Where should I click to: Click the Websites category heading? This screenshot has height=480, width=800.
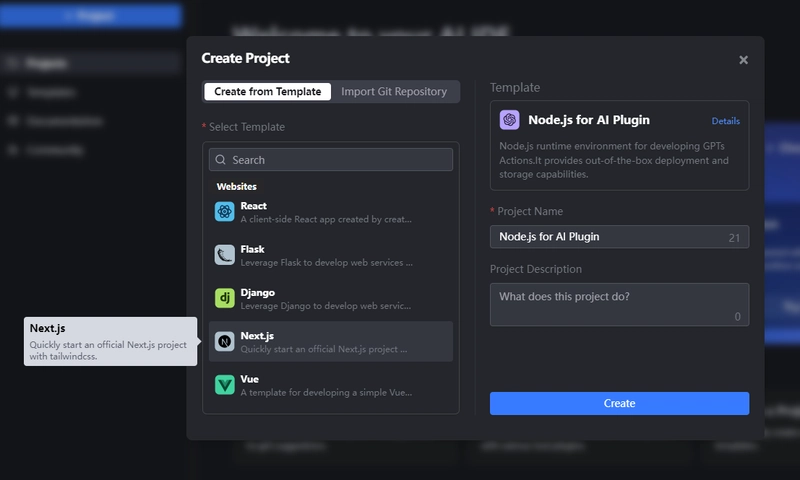[237, 187]
